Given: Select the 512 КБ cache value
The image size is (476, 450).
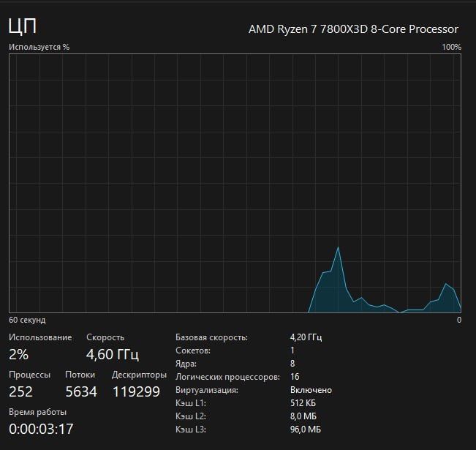Looking at the screenshot, I should [303, 403].
